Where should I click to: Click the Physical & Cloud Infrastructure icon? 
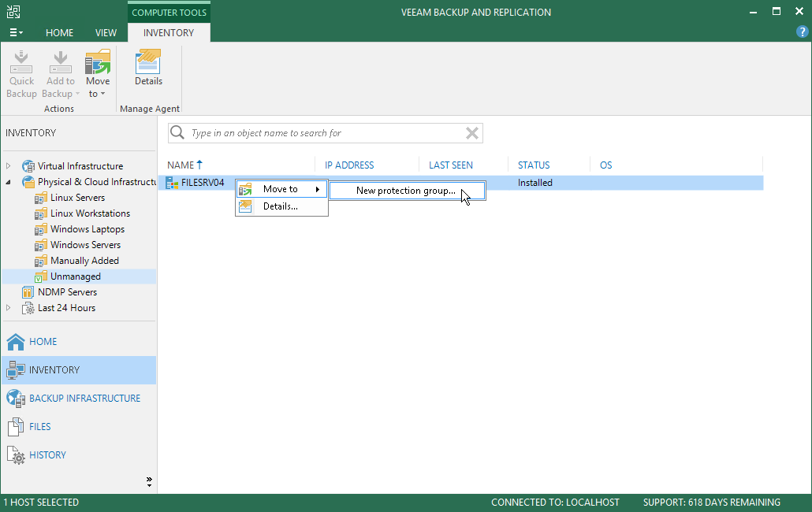(x=28, y=182)
